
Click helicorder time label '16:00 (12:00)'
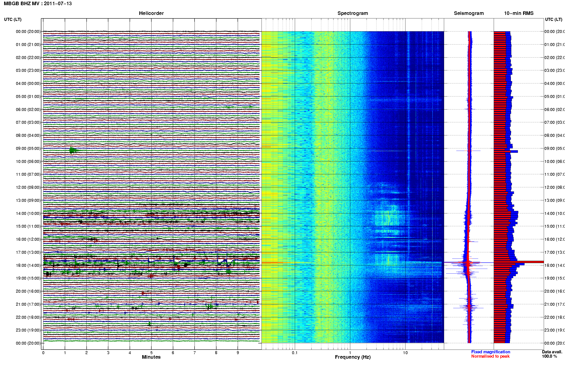tap(28, 239)
